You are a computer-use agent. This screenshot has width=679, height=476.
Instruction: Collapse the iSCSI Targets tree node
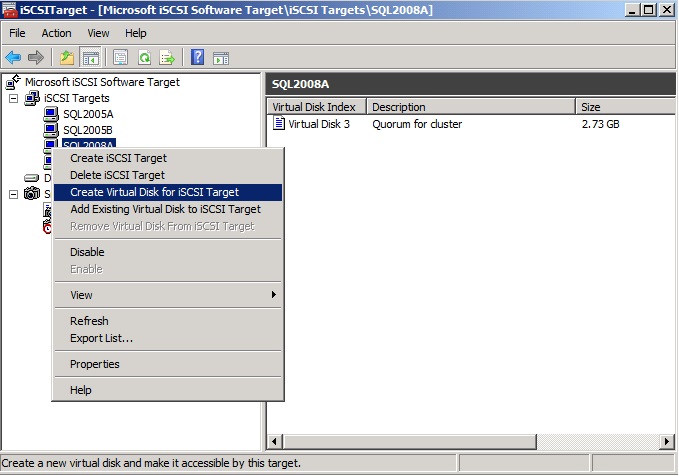(x=13, y=98)
